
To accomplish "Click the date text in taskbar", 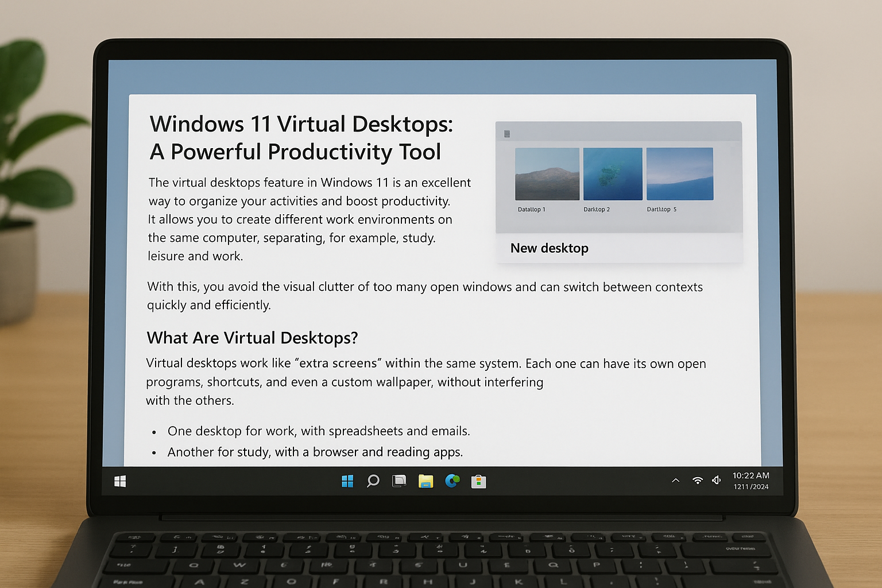I will [751, 487].
